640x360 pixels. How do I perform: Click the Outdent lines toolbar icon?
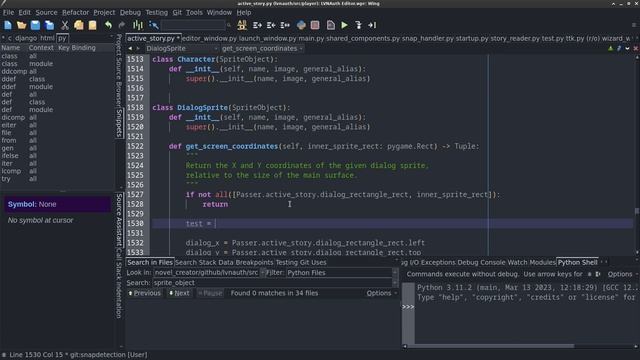click(271, 25)
